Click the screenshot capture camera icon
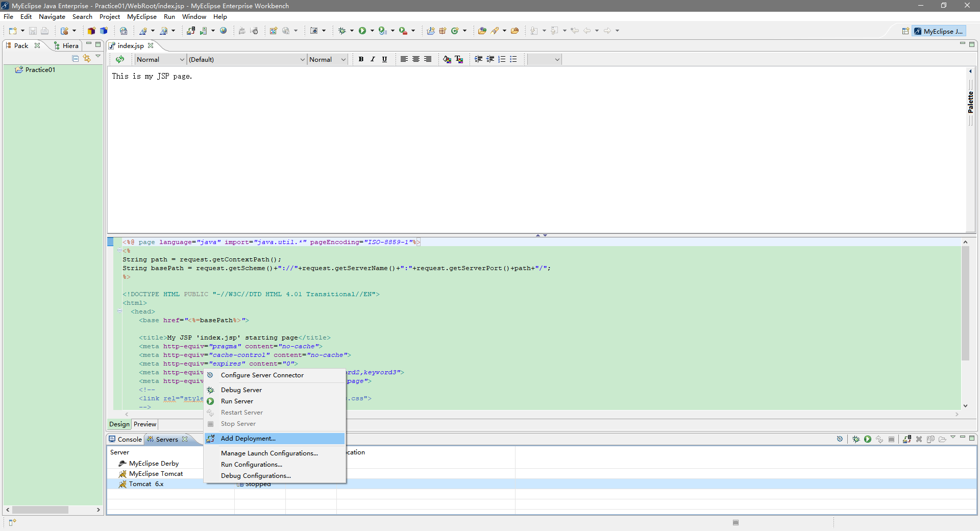 pos(314,31)
